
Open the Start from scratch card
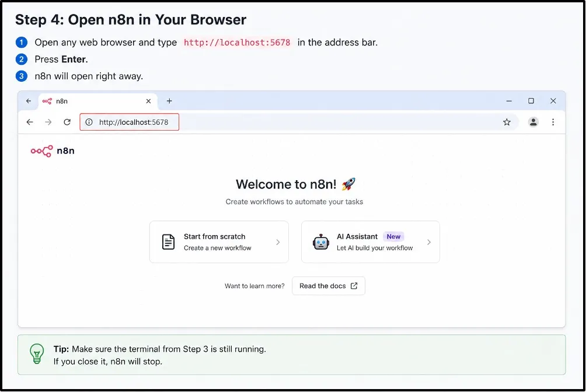(219, 242)
